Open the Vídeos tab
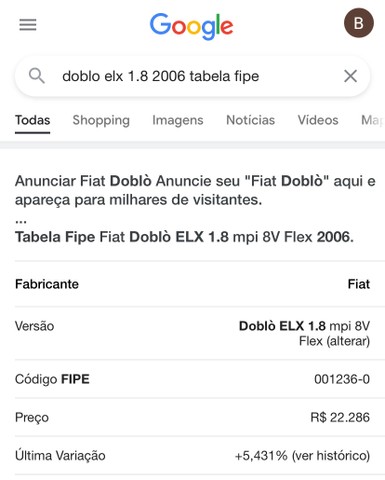385x480 pixels. pyautogui.click(x=318, y=120)
